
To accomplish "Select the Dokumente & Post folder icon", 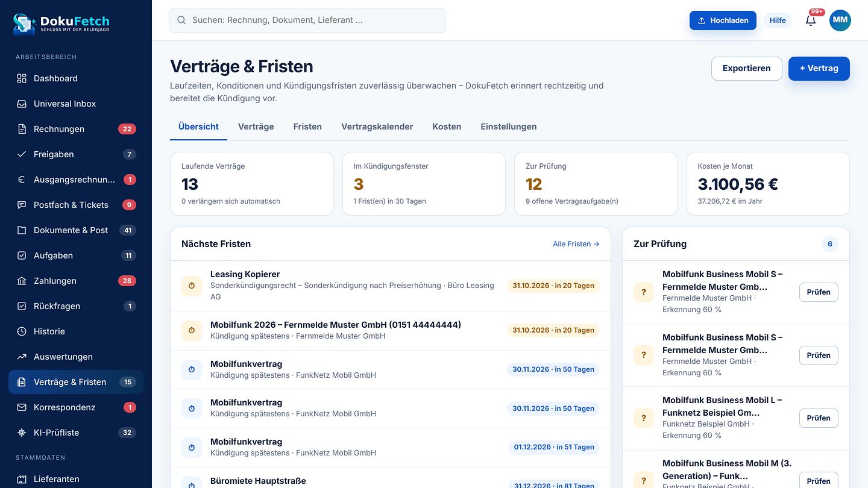I will [x=22, y=230].
